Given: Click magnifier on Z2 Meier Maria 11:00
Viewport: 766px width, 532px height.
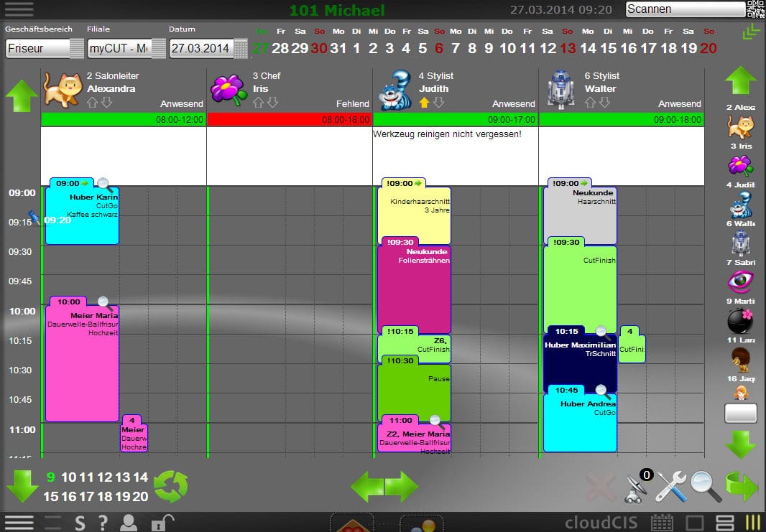Looking at the screenshot, I should [436, 421].
